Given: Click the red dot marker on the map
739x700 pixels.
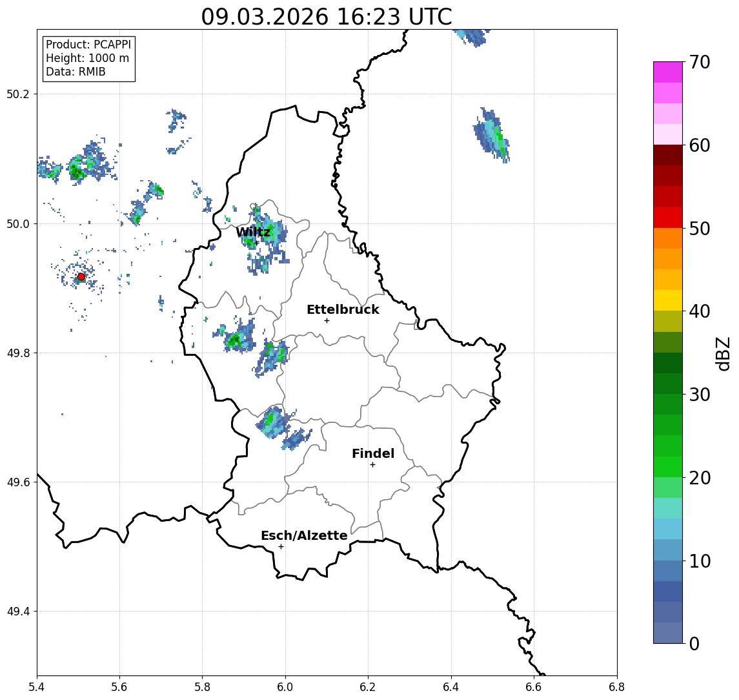Looking at the screenshot, I should pos(81,277).
